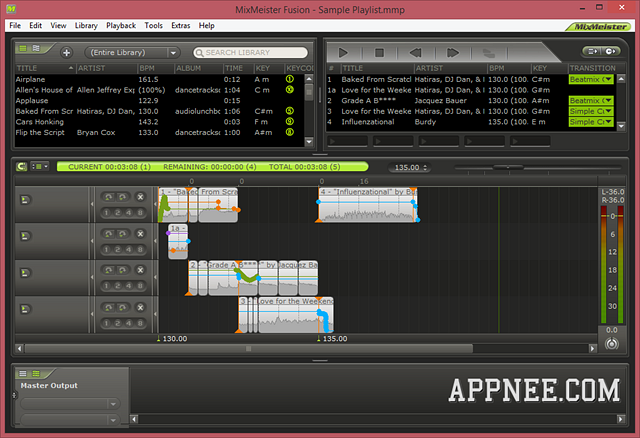Click the TRANSITION column header in playlist

click(x=592, y=68)
